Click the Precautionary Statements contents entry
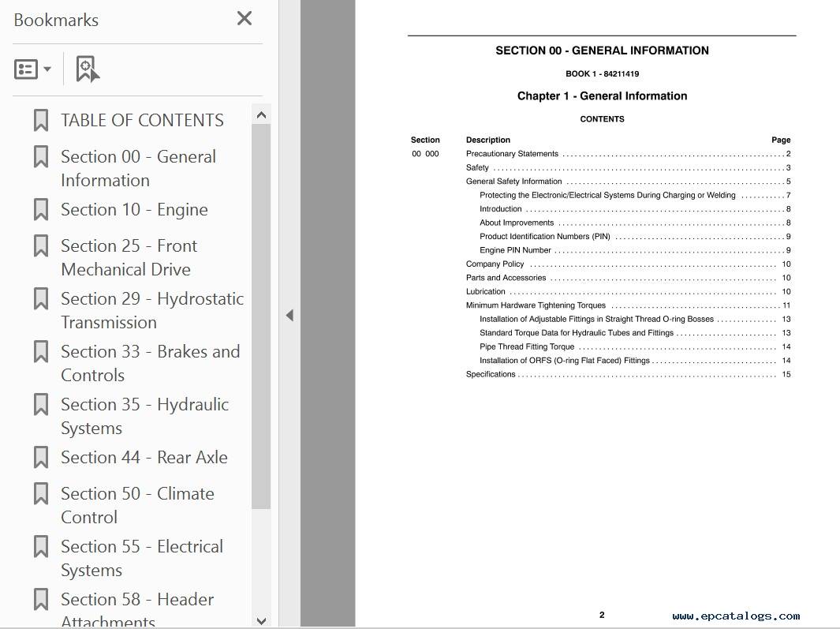 (x=628, y=154)
